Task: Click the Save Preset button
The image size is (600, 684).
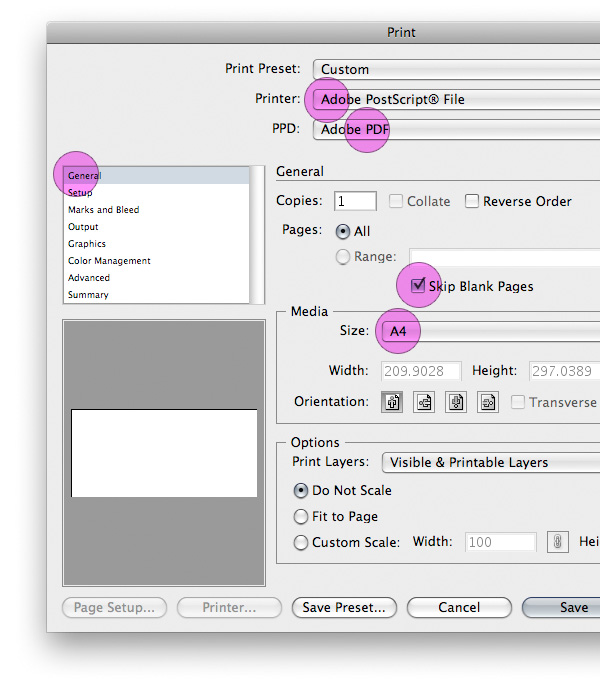Action: pyautogui.click(x=344, y=608)
